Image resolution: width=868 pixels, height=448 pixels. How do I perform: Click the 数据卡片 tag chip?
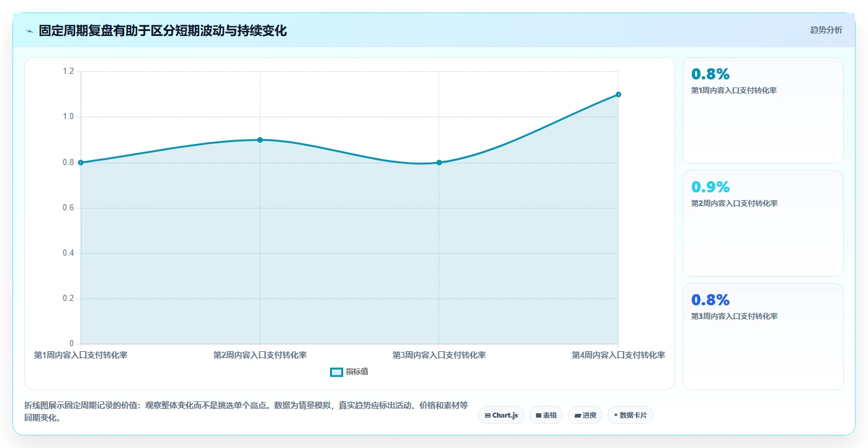[x=630, y=415]
